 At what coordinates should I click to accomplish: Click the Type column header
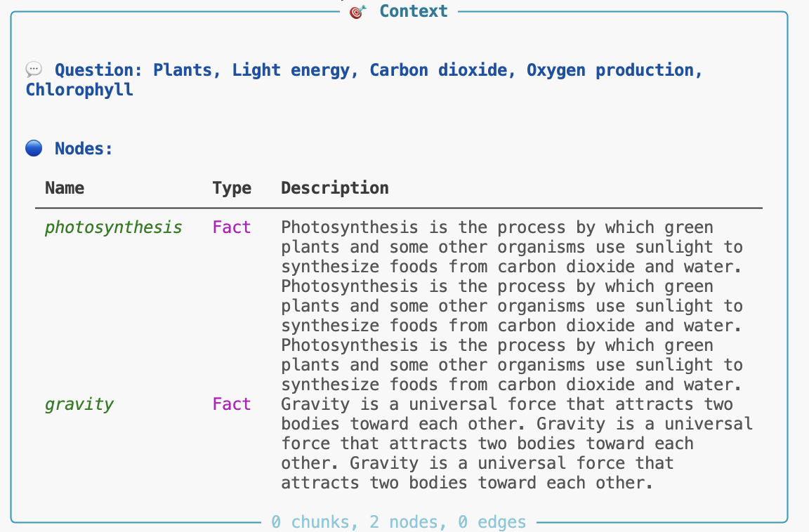pos(232,188)
